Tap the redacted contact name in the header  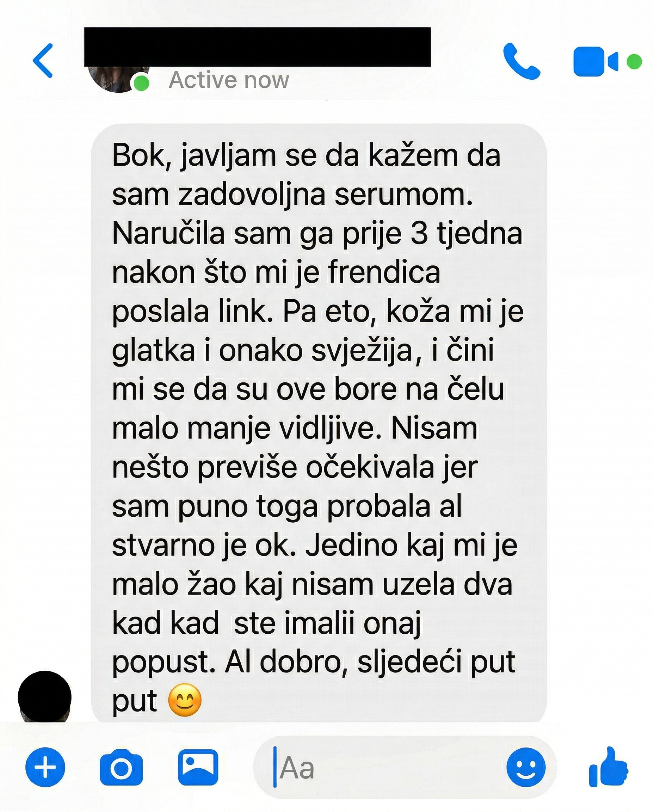[257, 47]
